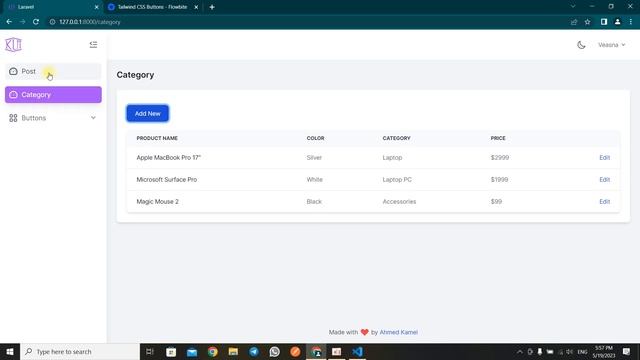The width and height of the screenshot is (640, 360).
Task: Show hidden system tray icons
Action: [520, 351]
